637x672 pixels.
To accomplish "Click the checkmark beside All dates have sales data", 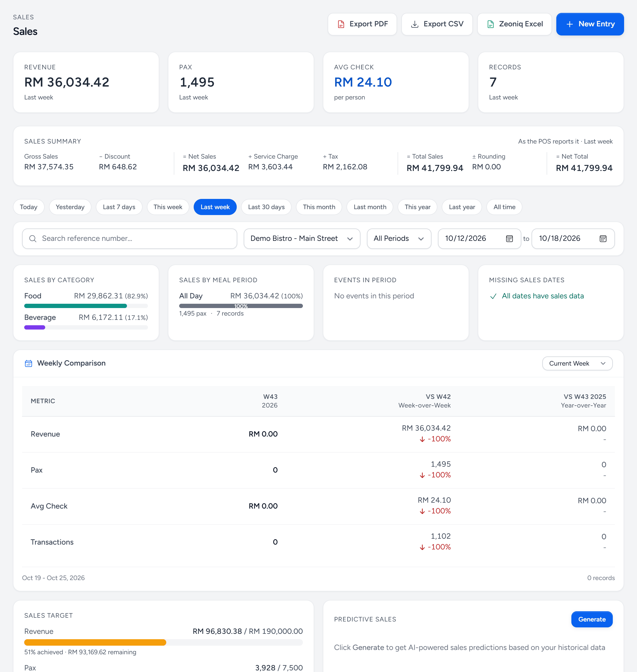I will tap(493, 296).
